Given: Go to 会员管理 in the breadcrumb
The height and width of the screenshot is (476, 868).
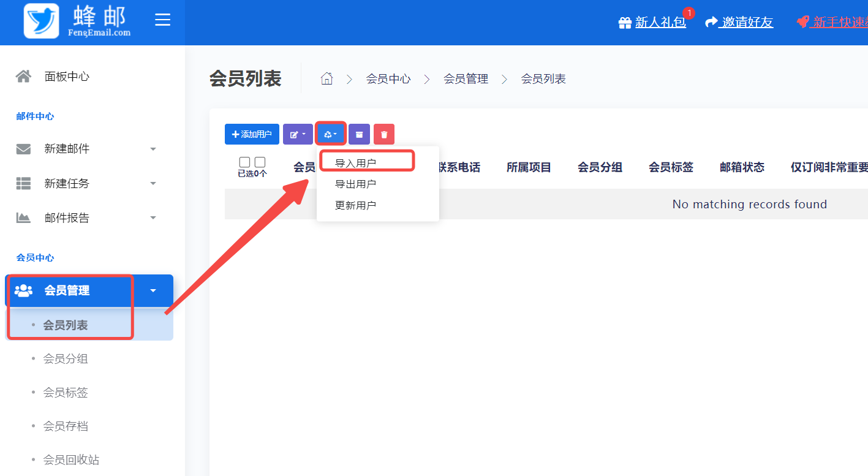Looking at the screenshot, I should click(x=466, y=78).
